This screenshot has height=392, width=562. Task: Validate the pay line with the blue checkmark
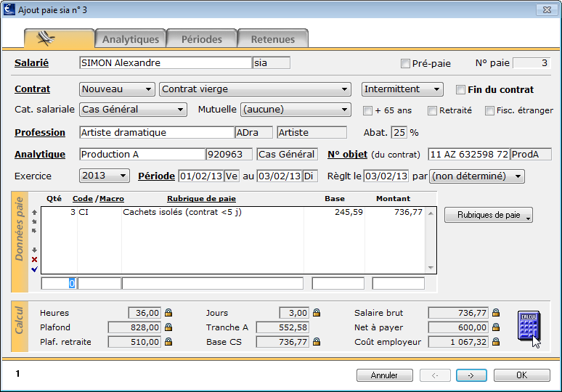34,269
